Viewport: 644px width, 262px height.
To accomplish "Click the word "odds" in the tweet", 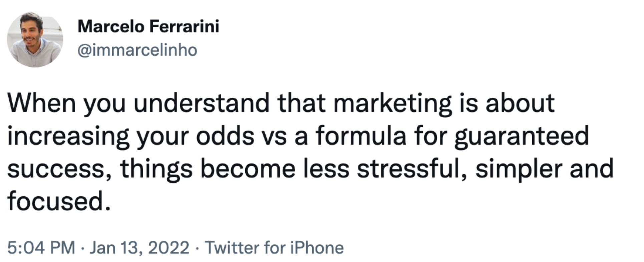I will click(225, 136).
